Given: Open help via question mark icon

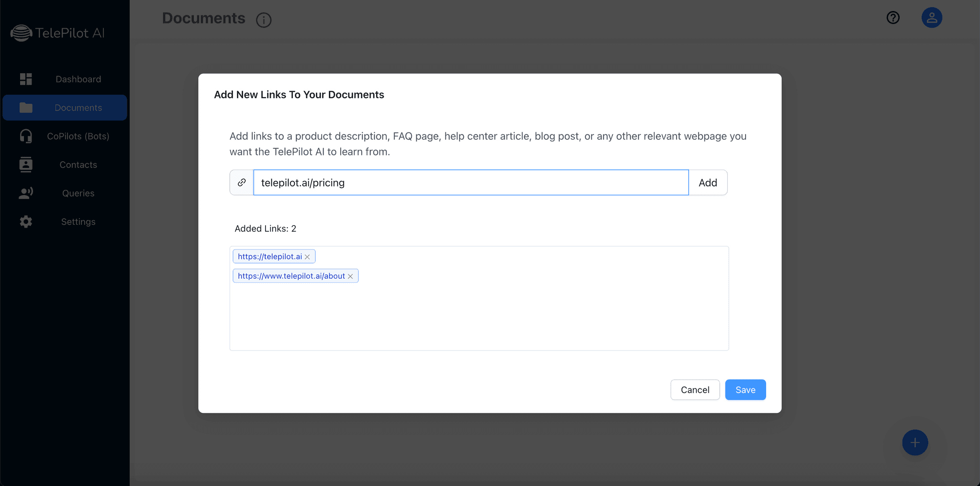Looking at the screenshot, I should 893,18.
